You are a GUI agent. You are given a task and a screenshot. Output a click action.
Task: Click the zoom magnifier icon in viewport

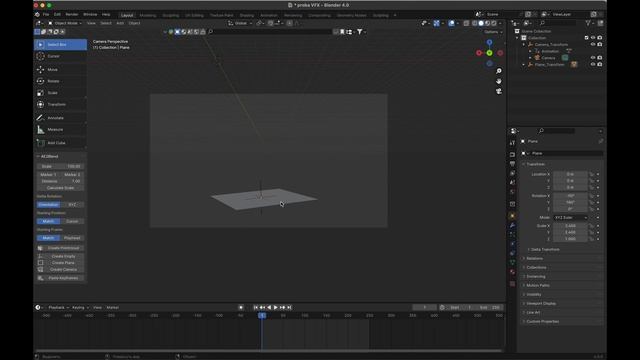499,71
